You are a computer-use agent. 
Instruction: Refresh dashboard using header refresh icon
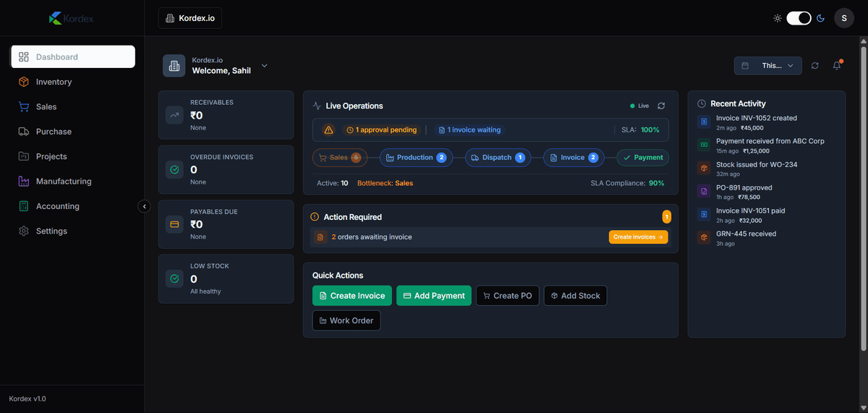pyautogui.click(x=815, y=65)
